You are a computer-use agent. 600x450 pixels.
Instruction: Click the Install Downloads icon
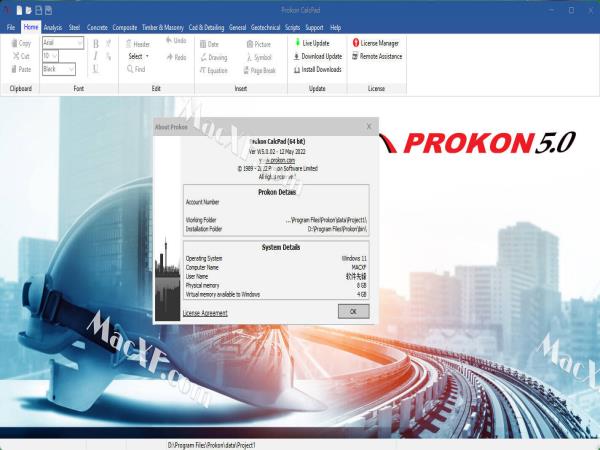[x=297, y=70]
